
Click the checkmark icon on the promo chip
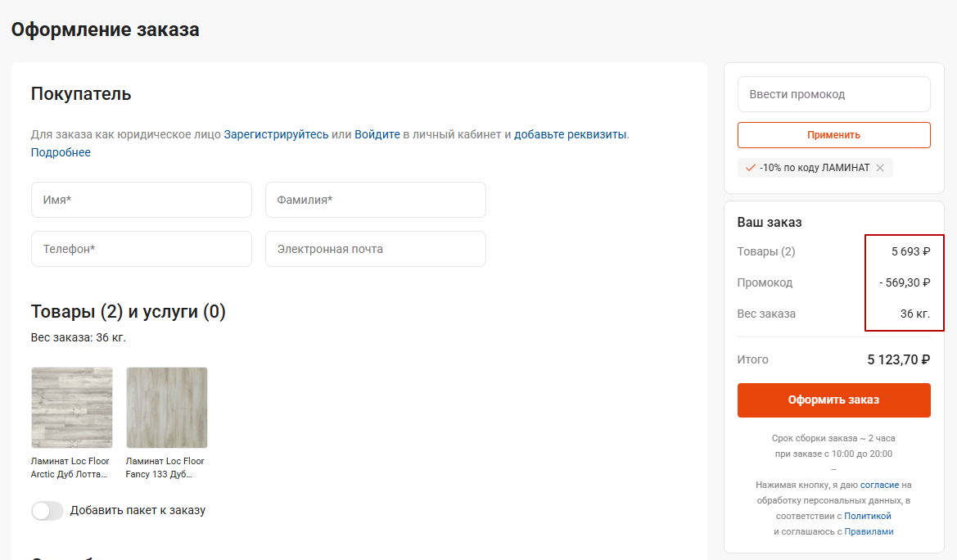coord(750,168)
